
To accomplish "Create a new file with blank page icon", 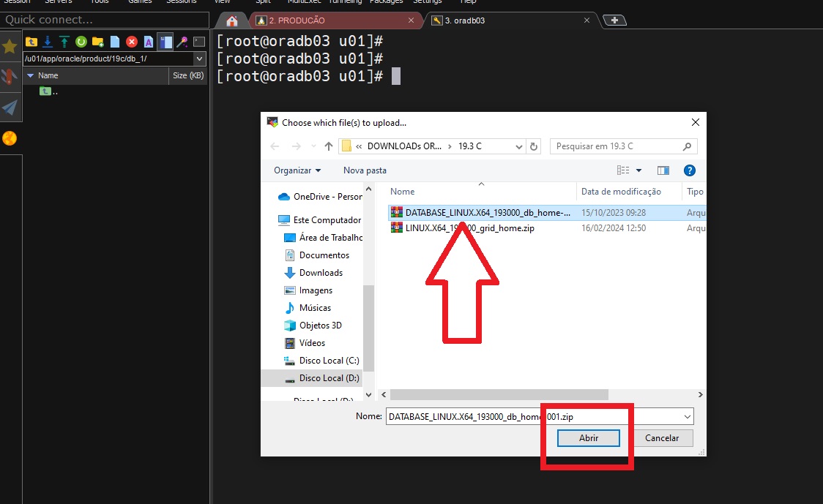I will [115, 42].
